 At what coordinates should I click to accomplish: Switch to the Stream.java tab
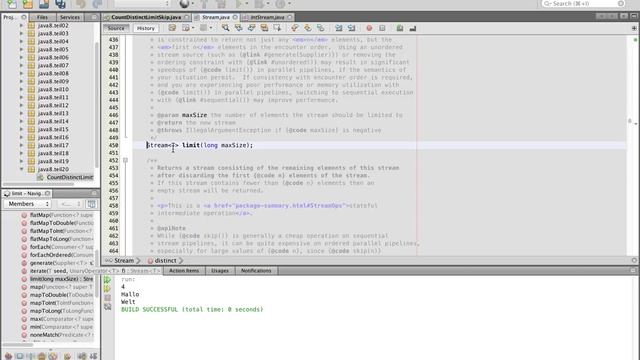[216, 17]
